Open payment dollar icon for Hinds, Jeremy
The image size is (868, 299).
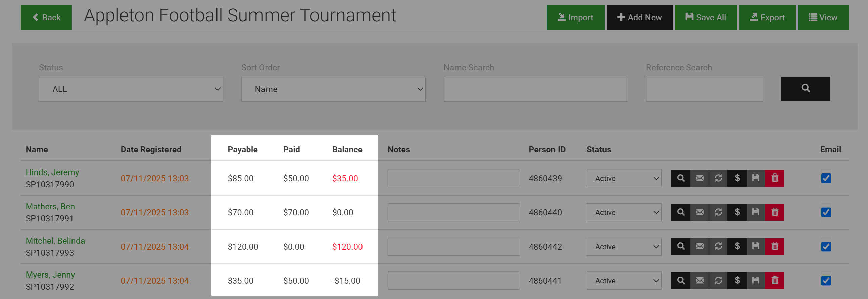point(737,178)
